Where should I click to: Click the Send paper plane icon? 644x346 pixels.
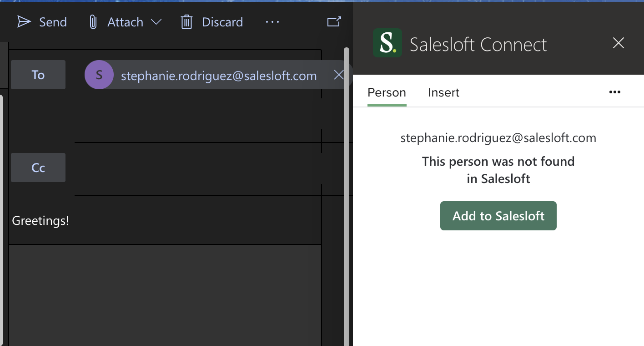(x=24, y=22)
